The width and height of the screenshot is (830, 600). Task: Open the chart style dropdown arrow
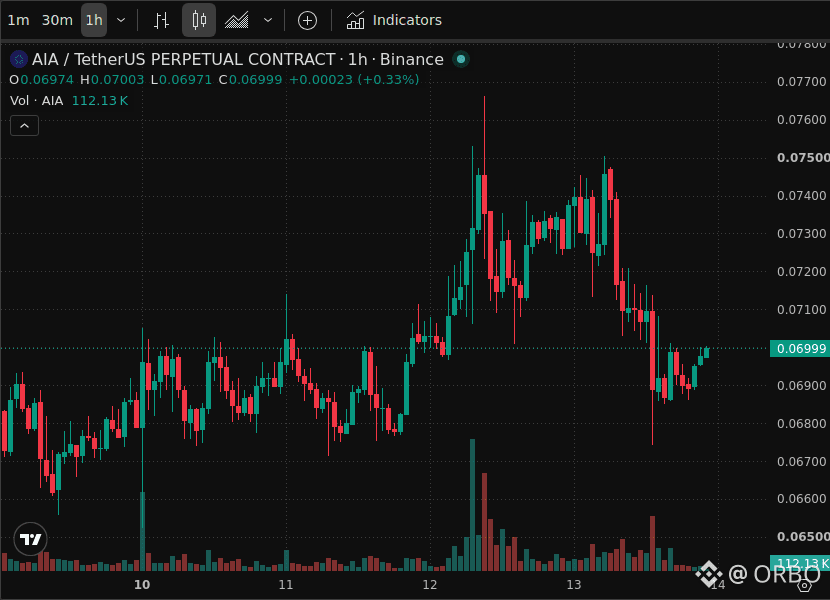(268, 20)
